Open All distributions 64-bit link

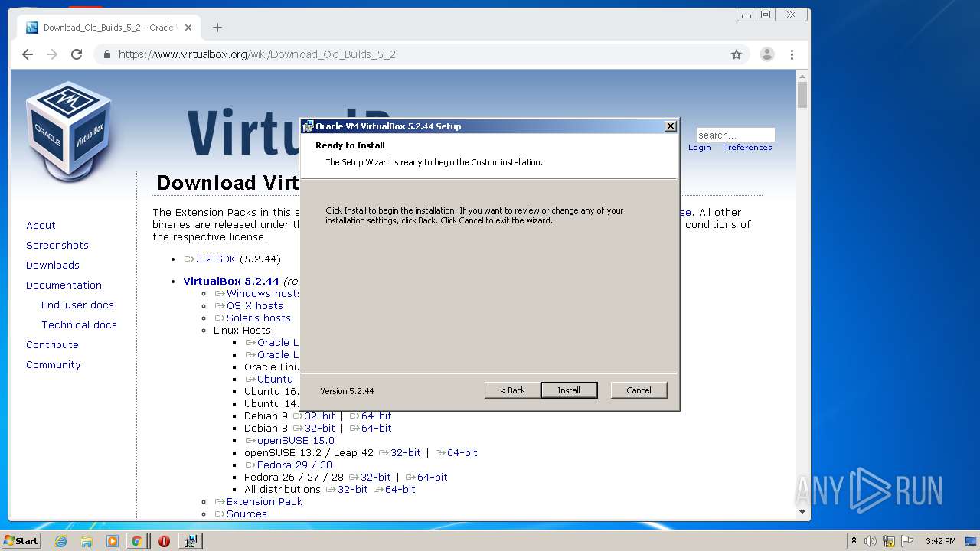click(x=394, y=490)
